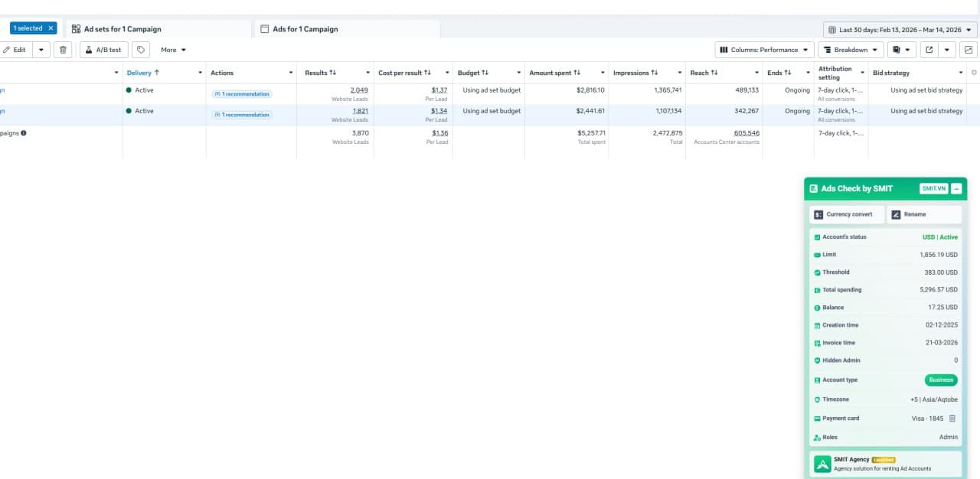The image size is (980, 479).
Task: Open the Breakdown dropdown
Action: (x=851, y=50)
